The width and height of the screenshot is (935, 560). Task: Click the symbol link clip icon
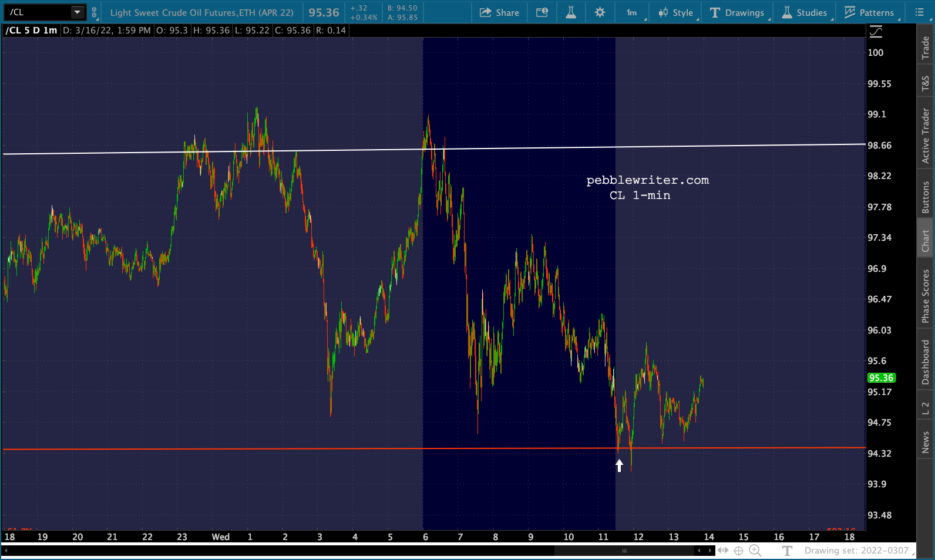[x=94, y=12]
